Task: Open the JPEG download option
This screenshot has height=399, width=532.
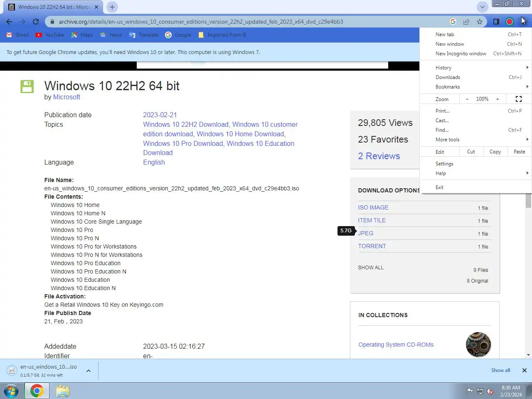Action: 366,233
